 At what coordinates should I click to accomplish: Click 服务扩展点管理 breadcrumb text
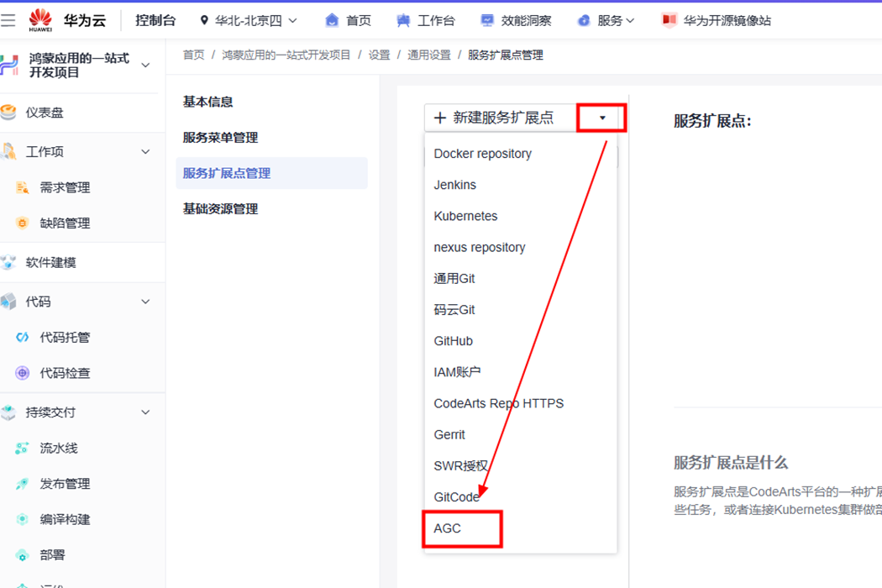[x=505, y=55]
